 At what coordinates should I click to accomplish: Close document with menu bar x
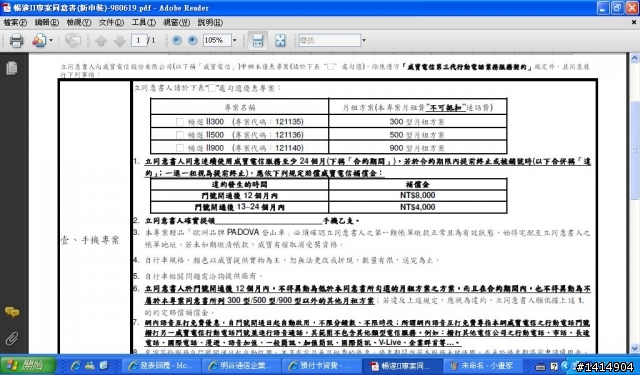click(x=634, y=22)
